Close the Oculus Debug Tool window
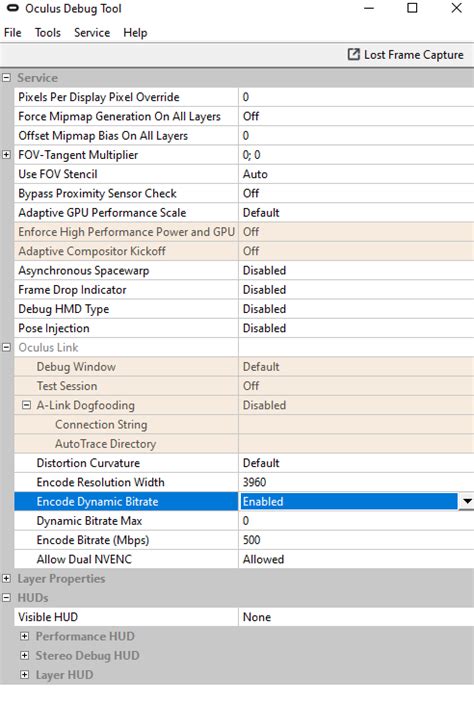Screen dimensions: 474x703 click(x=457, y=8)
